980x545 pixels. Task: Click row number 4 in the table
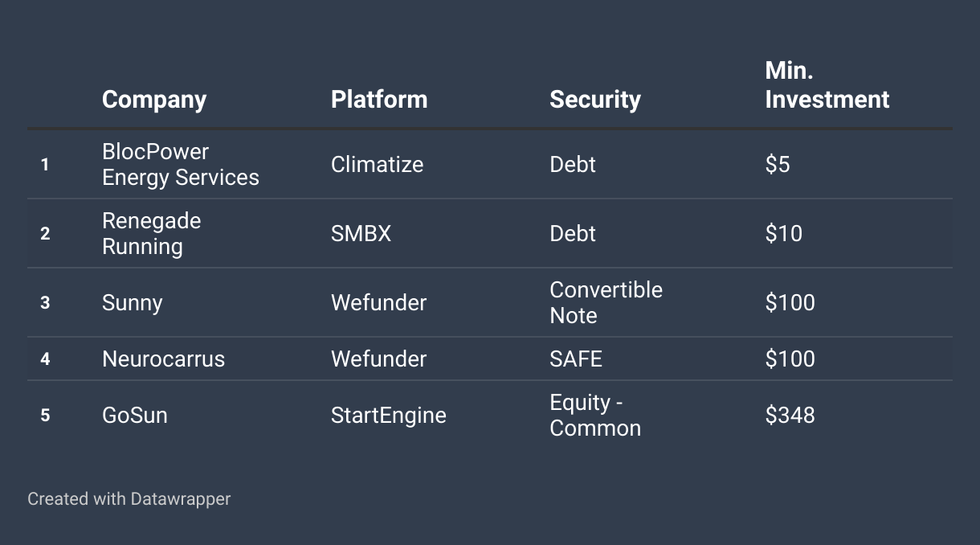click(x=45, y=359)
